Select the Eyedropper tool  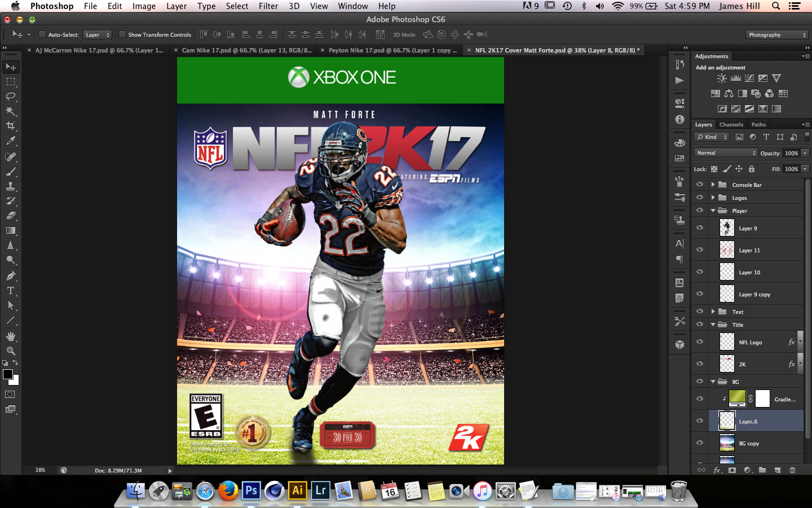pos(11,141)
